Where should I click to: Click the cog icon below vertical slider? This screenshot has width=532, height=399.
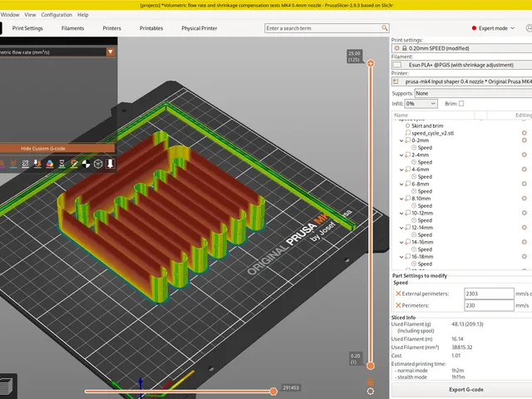(x=371, y=392)
